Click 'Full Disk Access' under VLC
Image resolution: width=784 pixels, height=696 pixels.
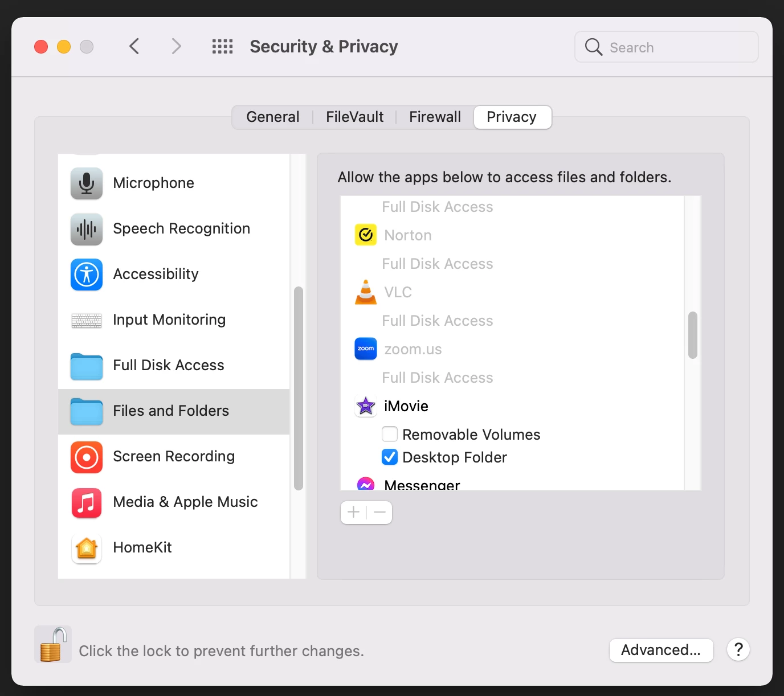pyautogui.click(x=438, y=321)
